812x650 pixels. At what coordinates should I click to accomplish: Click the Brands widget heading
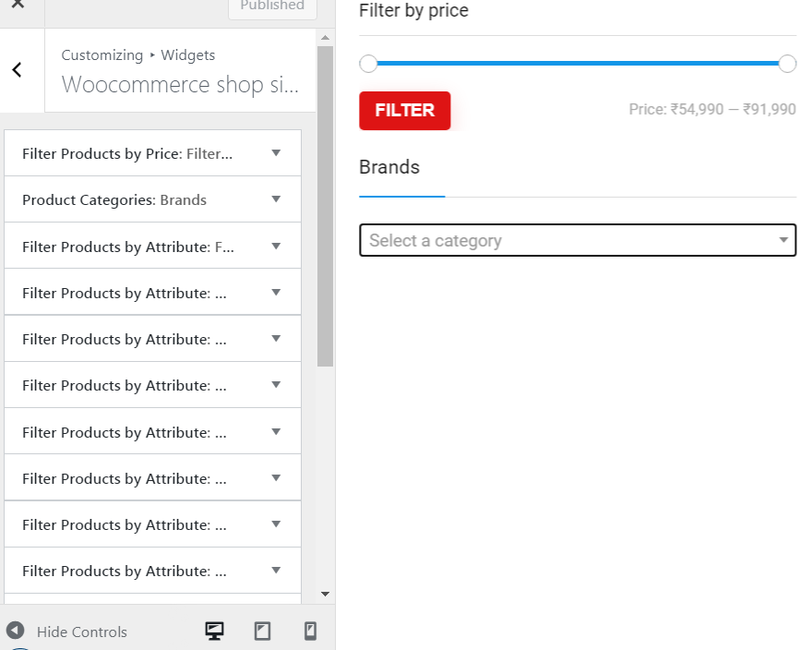click(x=389, y=167)
